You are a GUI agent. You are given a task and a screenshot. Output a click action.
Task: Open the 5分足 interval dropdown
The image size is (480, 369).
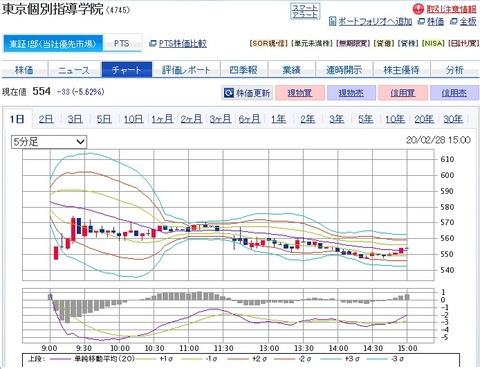tap(49, 142)
